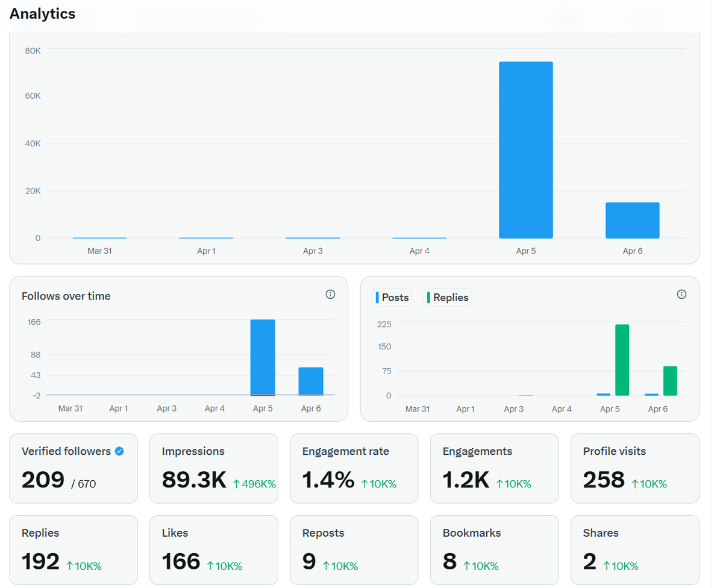Click verified badge next to Verified followers
Viewport: 723px width, 588px height.
[x=119, y=451]
